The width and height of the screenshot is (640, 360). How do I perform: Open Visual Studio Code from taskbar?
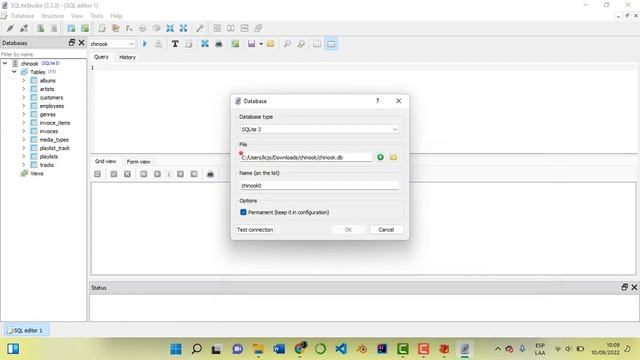tap(341, 349)
